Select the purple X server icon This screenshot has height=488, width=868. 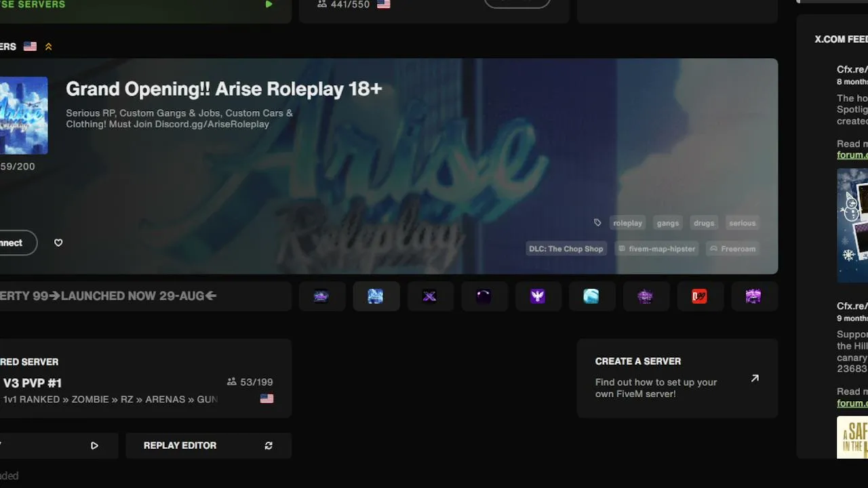[429, 296]
